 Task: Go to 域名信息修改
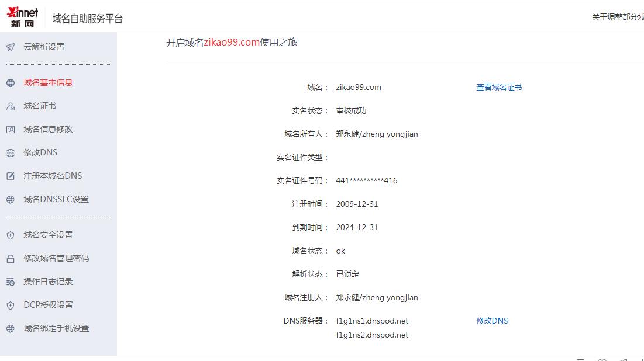point(48,129)
